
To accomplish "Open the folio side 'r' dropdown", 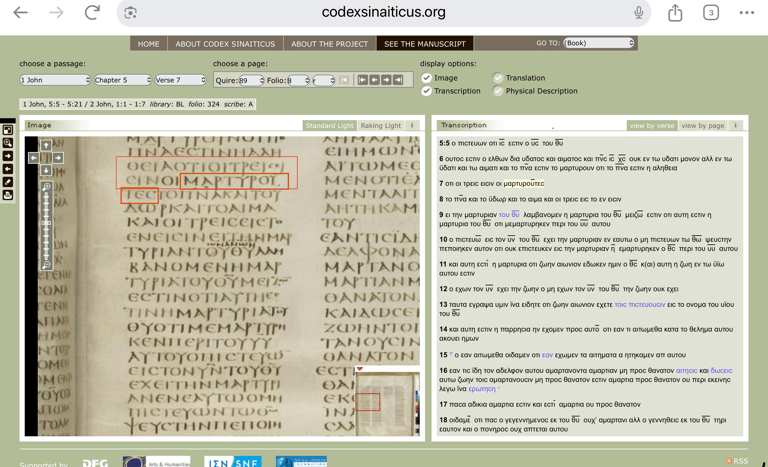I will coord(324,80).
